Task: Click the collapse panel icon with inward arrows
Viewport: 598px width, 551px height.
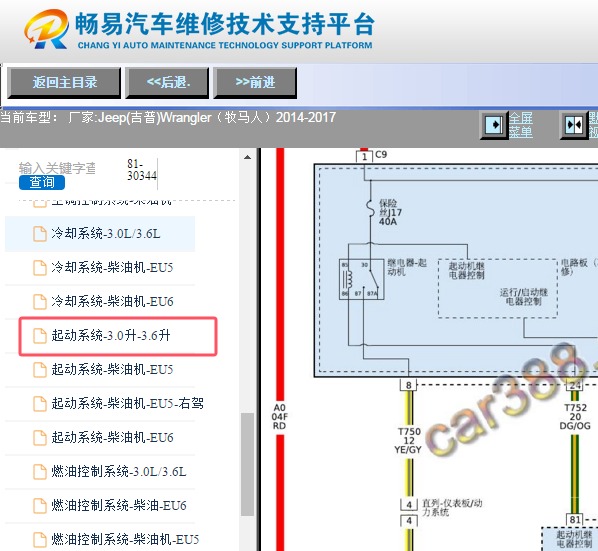Action: (574, 125)
